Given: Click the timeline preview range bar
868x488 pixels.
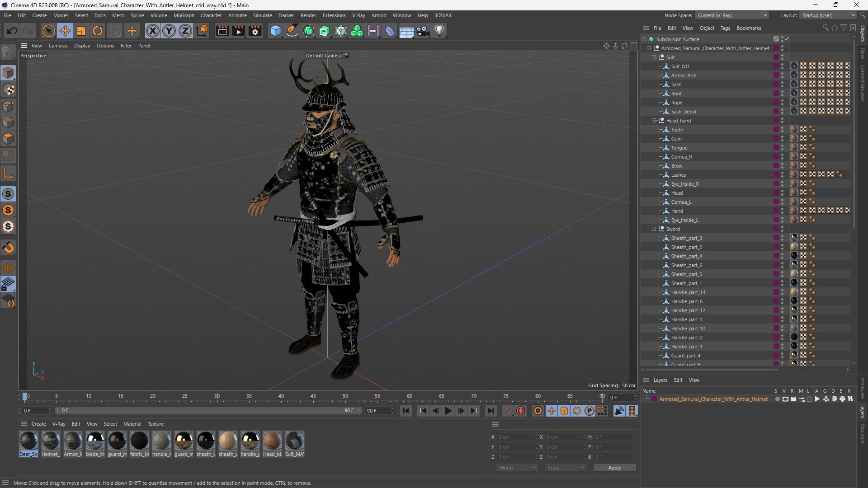Looking at the screenshot, I should [x=208, y=411].
